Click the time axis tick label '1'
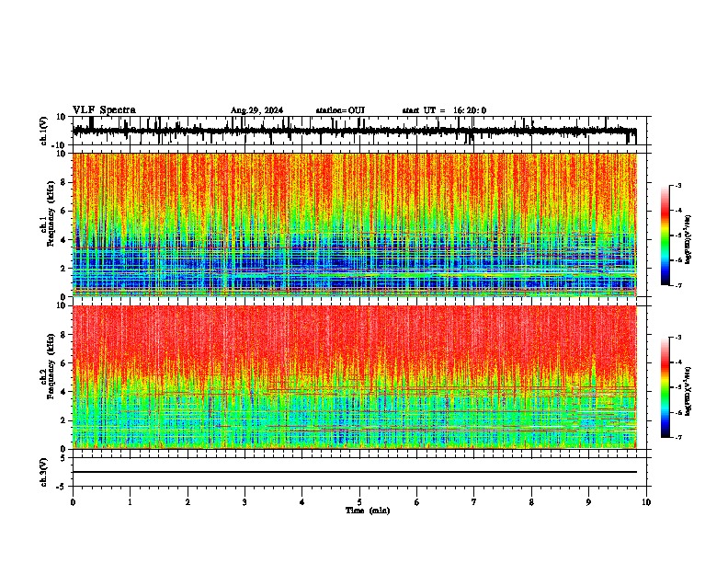 (130, 502)
